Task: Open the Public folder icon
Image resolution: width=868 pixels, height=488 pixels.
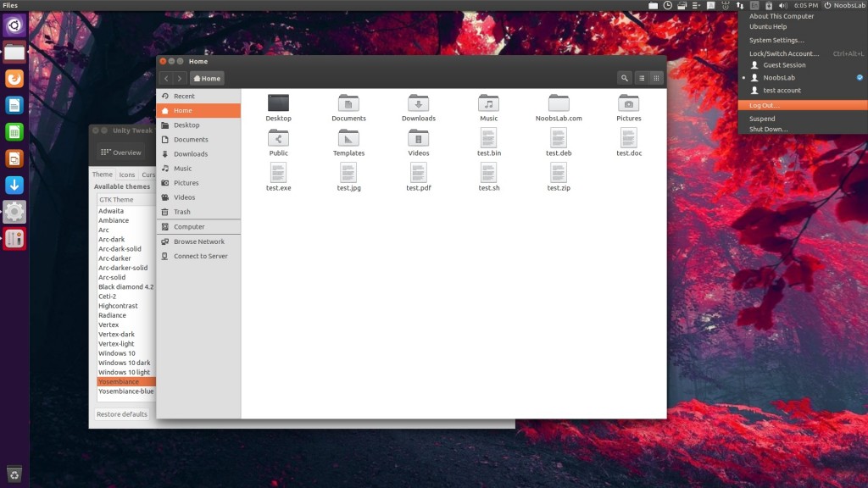Action: [x=278, y=138]
